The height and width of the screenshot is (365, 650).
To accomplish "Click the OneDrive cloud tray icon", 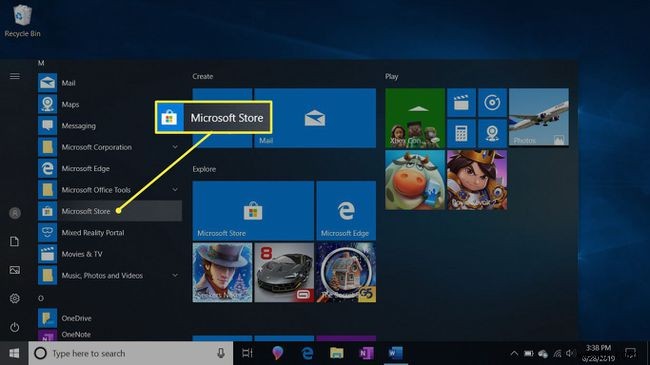I will point(543,354).
